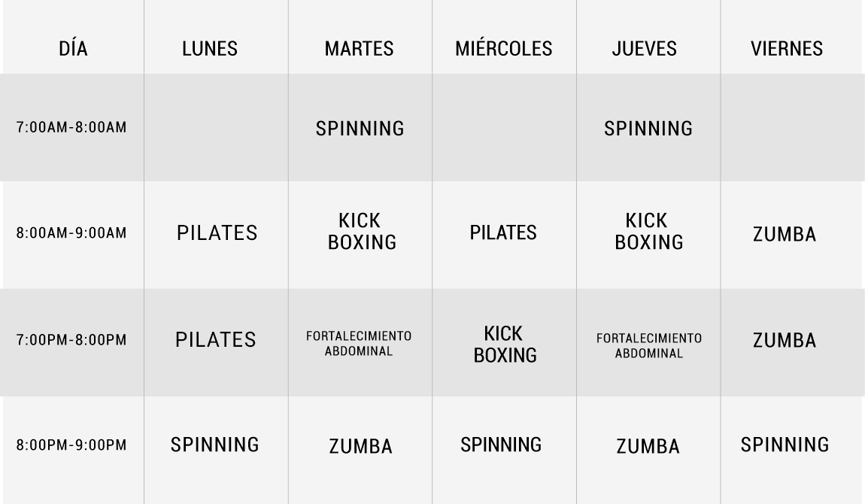This screenshot has width=865, height=504.
Task: Choose the JUEVES column header
Action: [x=645, y=49]
